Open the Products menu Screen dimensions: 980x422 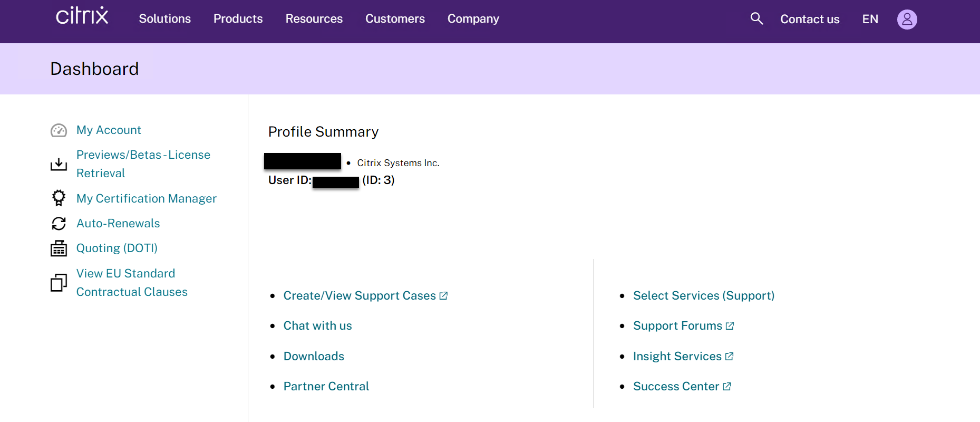coord(238,19)
